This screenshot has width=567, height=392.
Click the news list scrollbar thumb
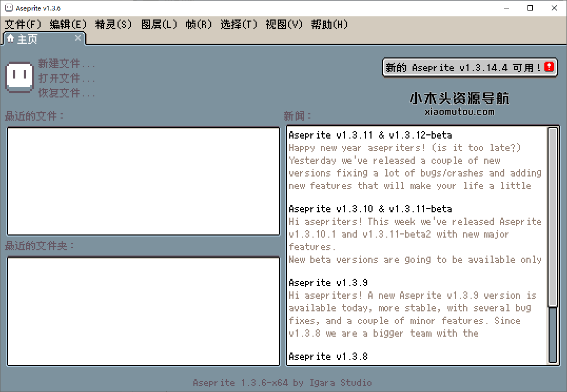553,217
